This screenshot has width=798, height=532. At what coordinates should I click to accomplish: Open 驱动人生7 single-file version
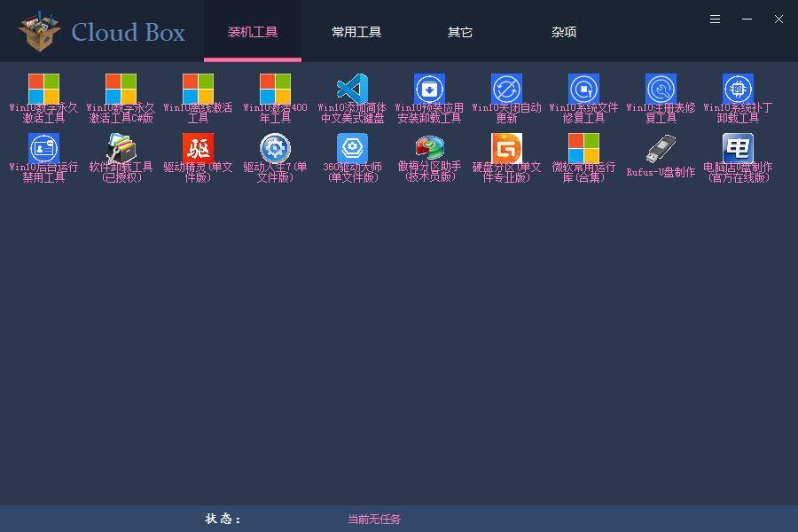275,151
